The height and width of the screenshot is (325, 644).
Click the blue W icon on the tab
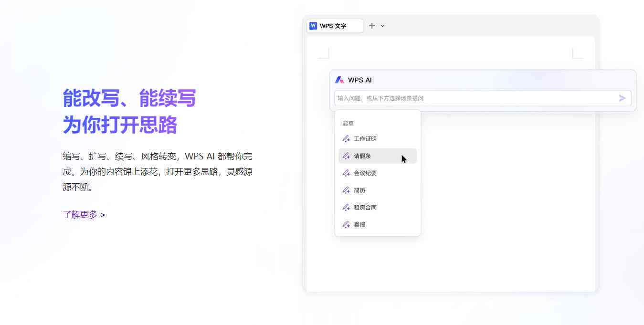[313, 26]
